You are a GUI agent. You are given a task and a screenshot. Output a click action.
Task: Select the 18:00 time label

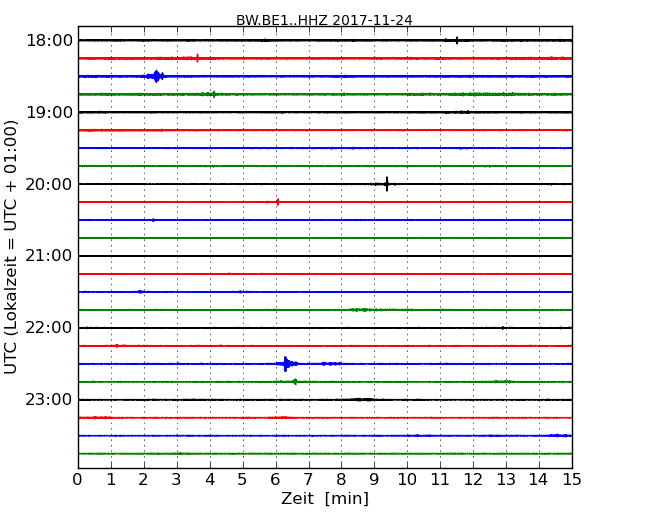coord(49,41)
